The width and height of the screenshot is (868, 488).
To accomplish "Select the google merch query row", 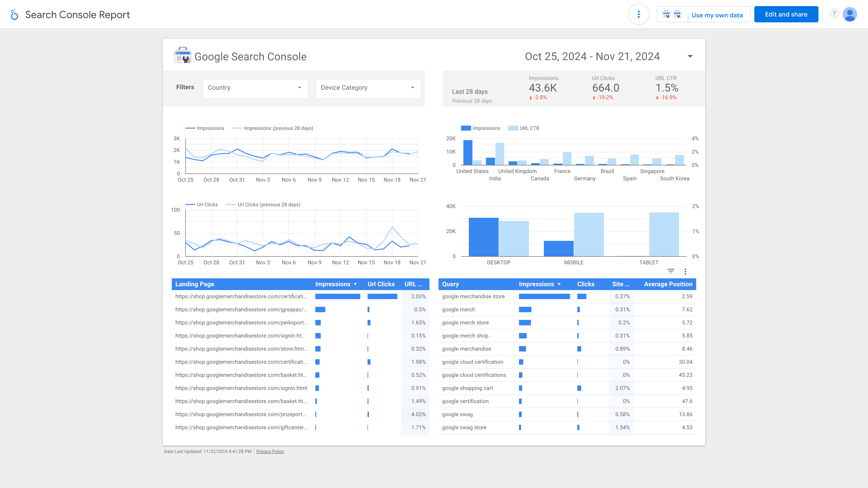I will pos(567,310).
